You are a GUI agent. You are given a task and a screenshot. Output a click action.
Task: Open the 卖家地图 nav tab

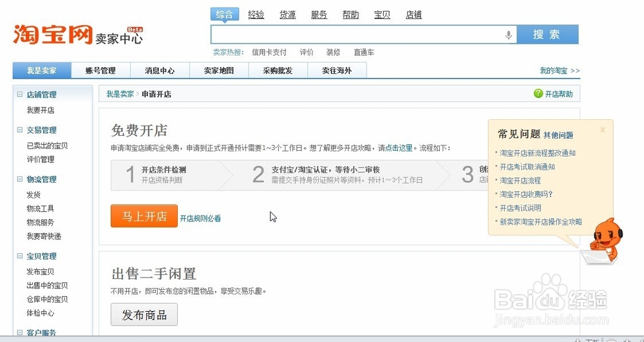[x=219, y=70]
